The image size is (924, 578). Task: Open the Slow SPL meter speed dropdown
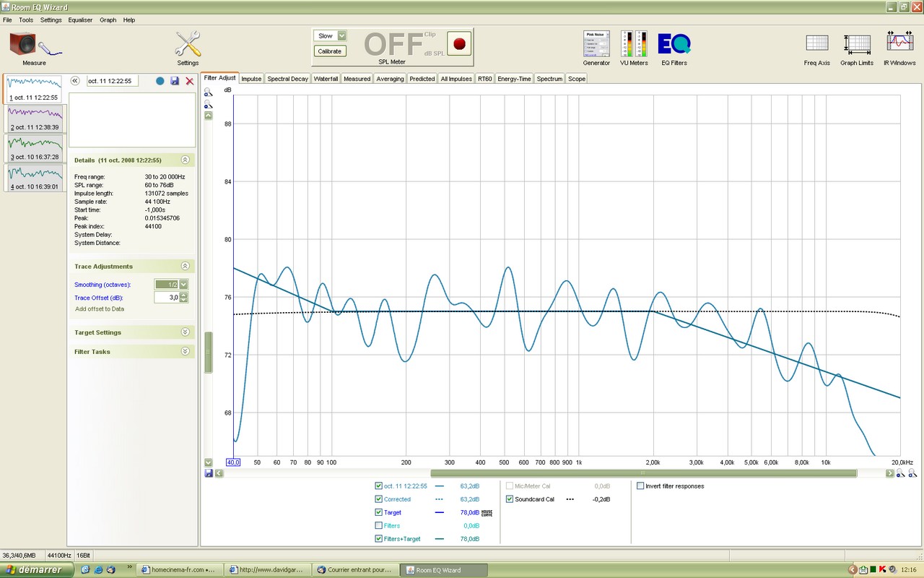[x=342, y=35]
